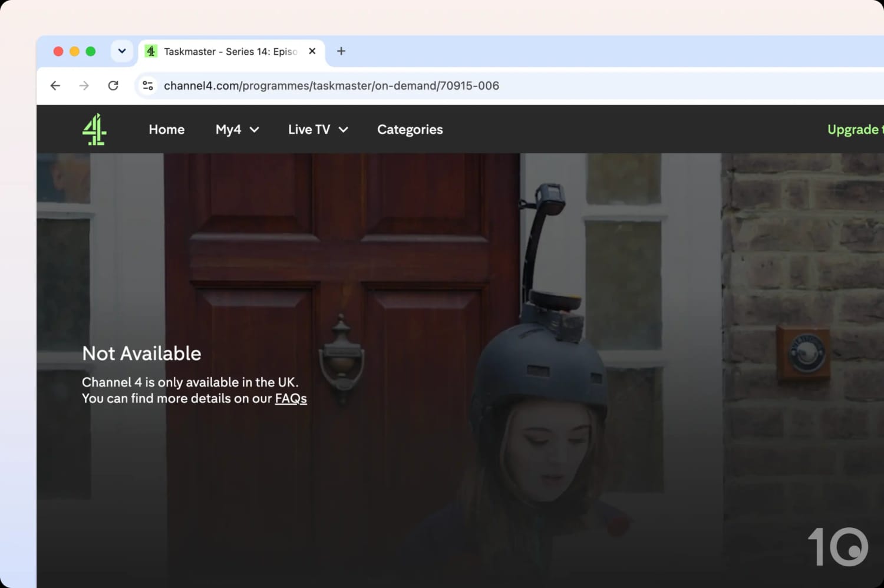Open Categories in the navigation bar

click(x=410, y=130)
